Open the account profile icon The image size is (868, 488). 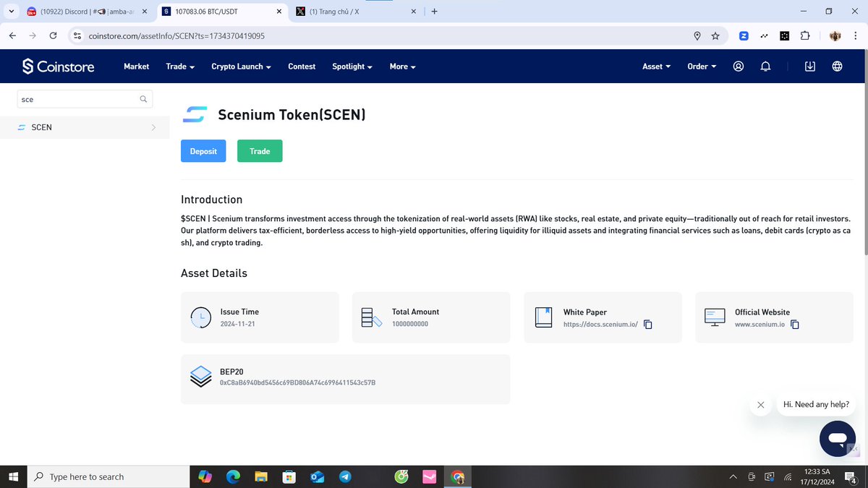pos(739,66)
